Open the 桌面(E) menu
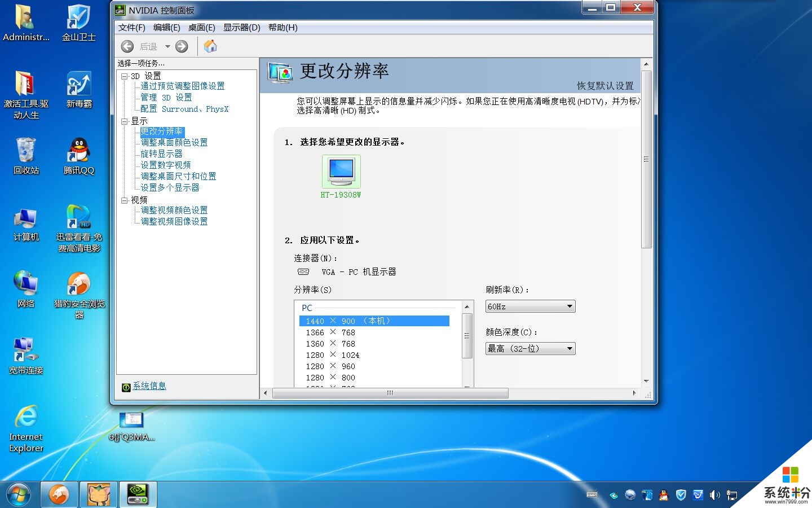This screenshot has height=508, width=812. [x=202, y=27]
